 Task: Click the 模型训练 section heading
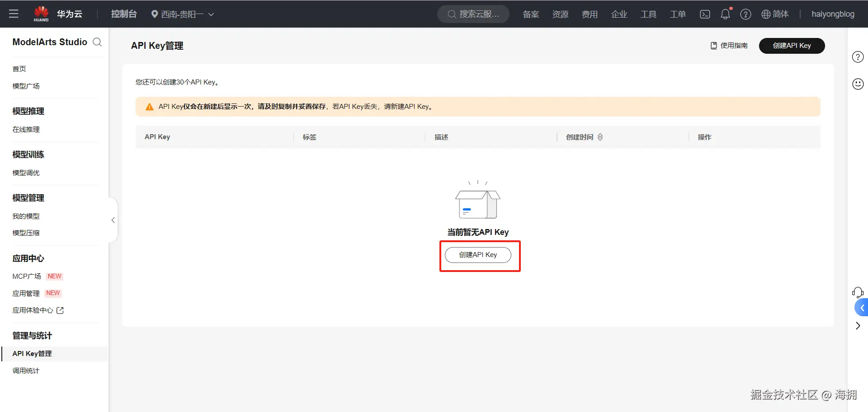tap(28, 154)
